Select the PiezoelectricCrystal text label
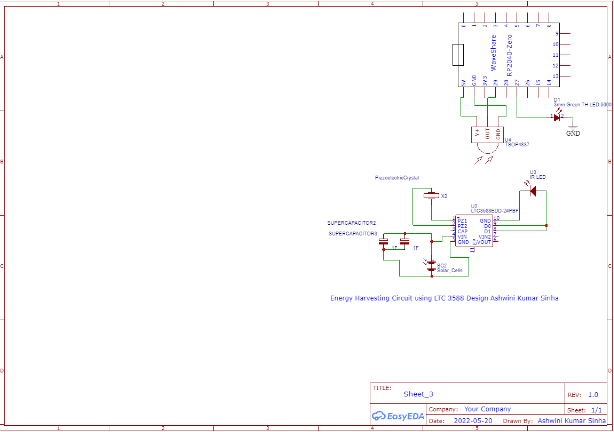 tap(396, 177)
